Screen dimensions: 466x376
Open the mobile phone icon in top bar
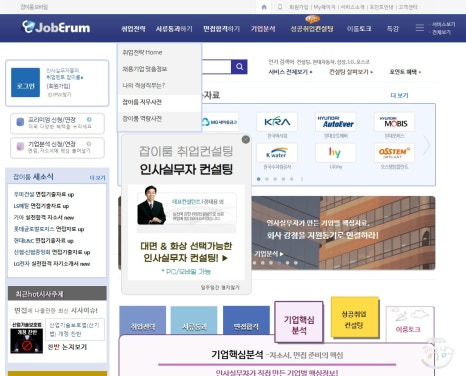pyautogui.click(x=280, y=7)
